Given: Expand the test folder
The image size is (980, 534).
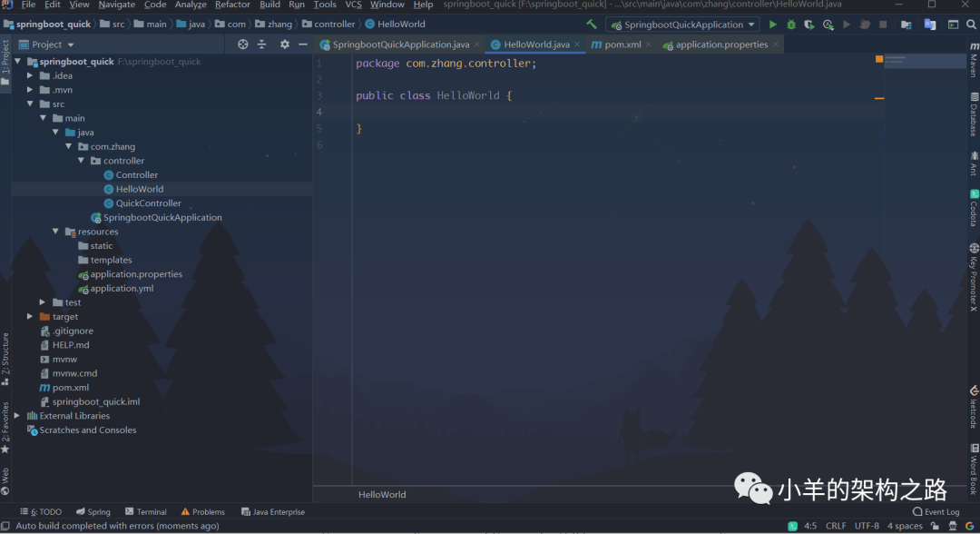Looking at the screenshot, I should pos(43,302).
